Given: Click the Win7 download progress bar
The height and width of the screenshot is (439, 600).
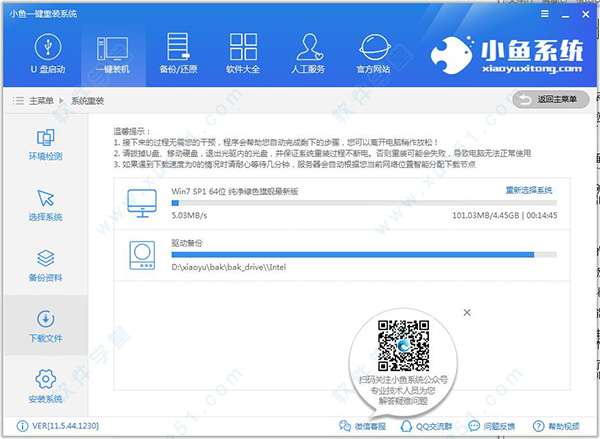Looking at the screenshot, I should click(364, 203).
